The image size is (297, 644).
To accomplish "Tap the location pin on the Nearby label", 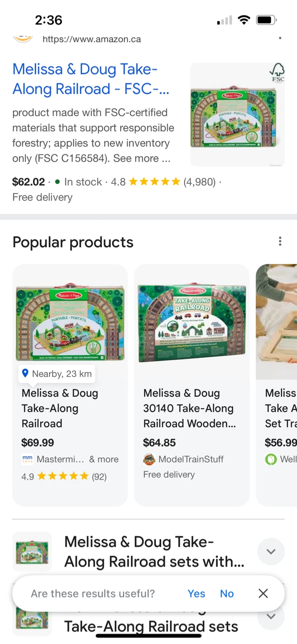I will click(25, 373).
